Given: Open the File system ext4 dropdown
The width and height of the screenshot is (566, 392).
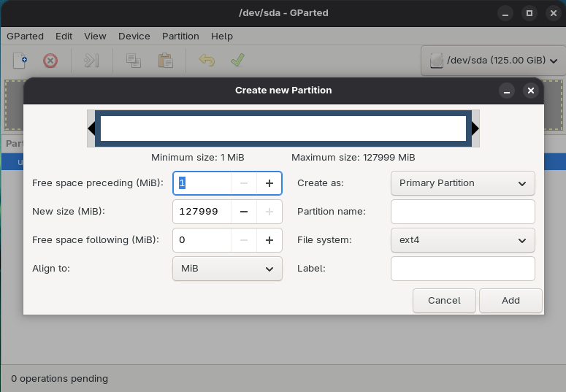Looking at the screenshot, I should [x=462, y=240].
